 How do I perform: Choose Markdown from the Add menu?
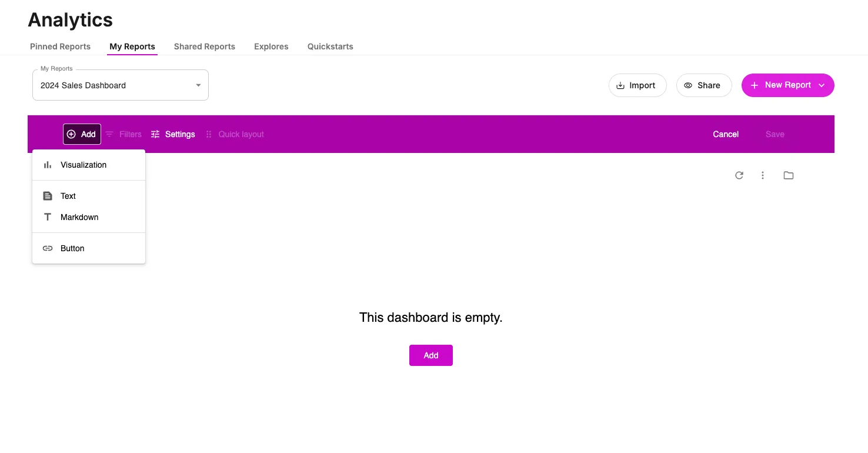[x=89, y=217]
